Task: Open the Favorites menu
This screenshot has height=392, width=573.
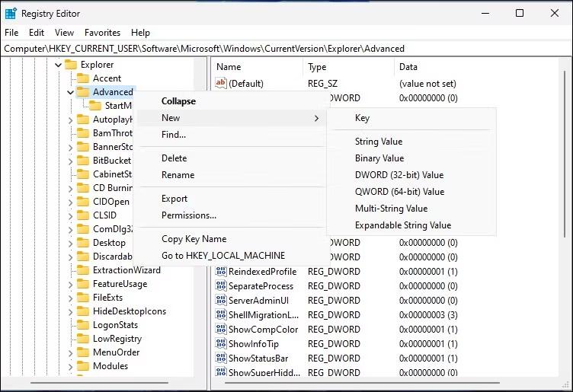Action: 102,33
